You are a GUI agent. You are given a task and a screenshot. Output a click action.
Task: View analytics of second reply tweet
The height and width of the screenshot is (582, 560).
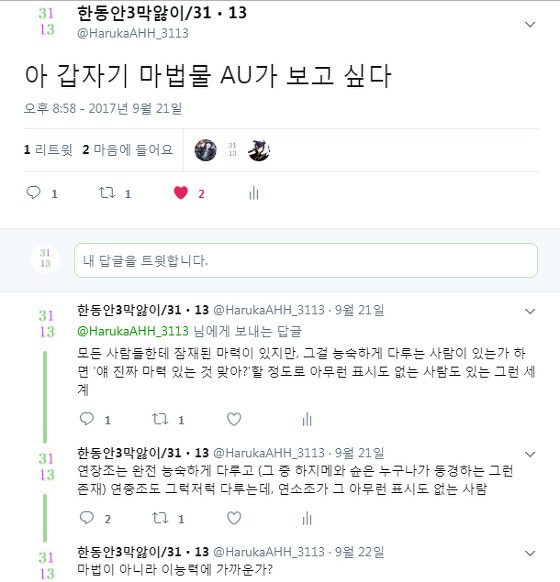point(307,518)
